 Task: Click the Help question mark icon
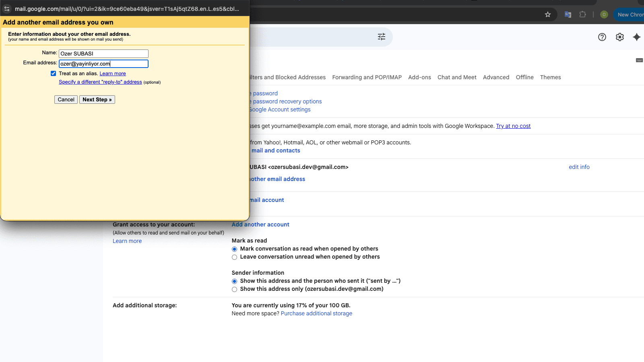[602, 37]
